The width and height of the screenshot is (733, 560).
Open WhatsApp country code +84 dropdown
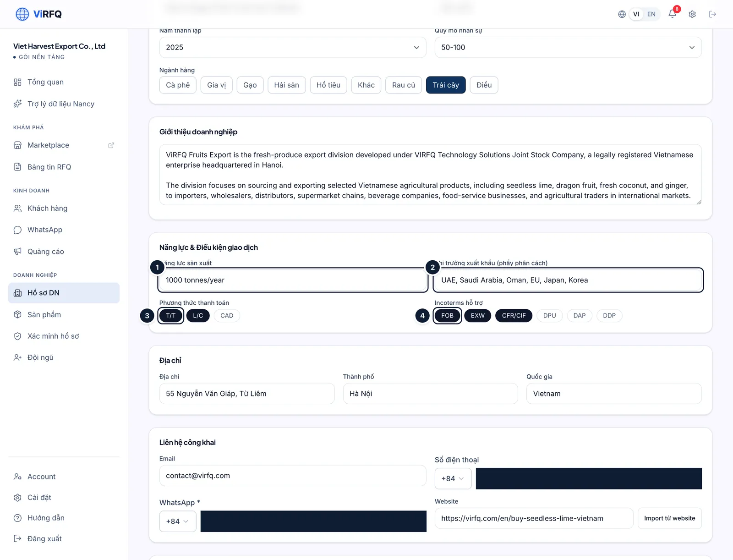178,522
